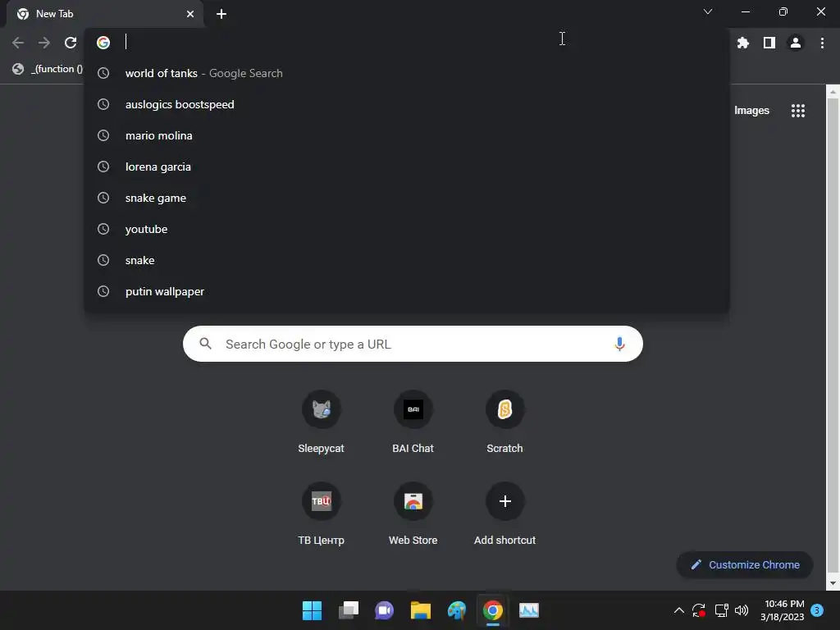The image size is (840, 630).
Task: Open the volume control in tray
Action: (x=742, y=610)
